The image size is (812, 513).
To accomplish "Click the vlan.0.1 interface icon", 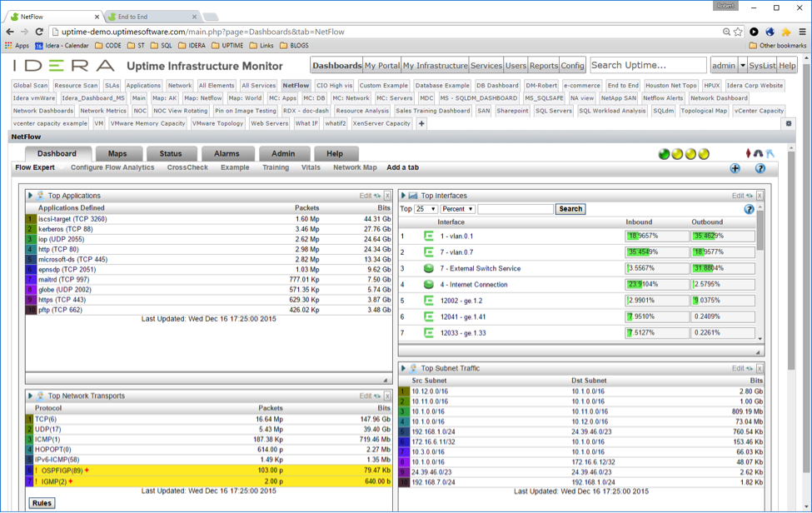I will [429, 237].
